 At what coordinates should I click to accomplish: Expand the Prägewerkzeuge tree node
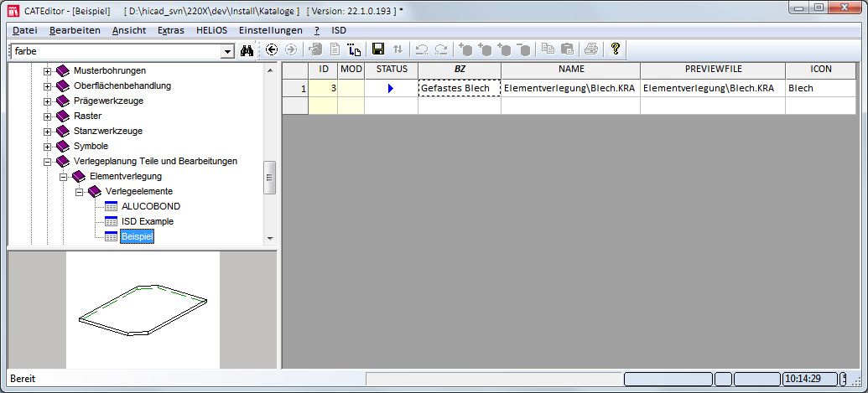pos(48,101)
